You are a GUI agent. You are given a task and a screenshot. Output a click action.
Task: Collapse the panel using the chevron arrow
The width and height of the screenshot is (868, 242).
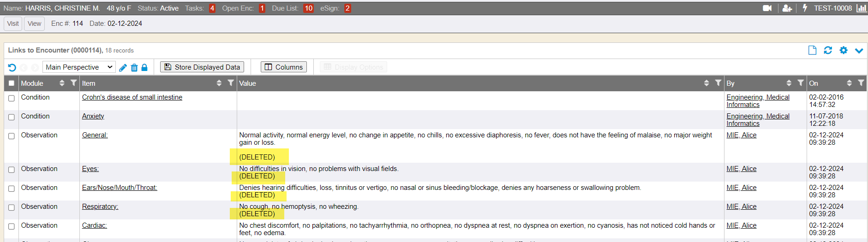859,50
